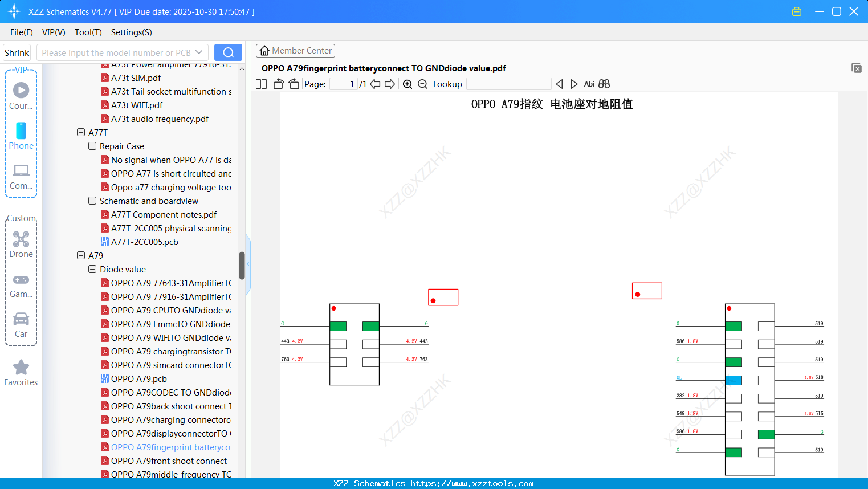
Task: Open the model number dropdown arrow
Action: 199,52
